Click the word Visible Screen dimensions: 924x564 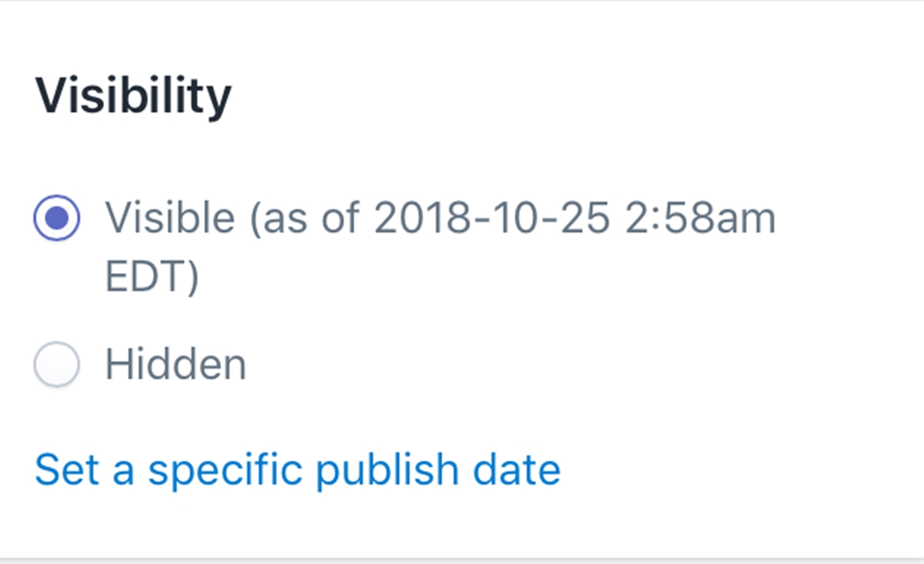[x=170, y=218]
